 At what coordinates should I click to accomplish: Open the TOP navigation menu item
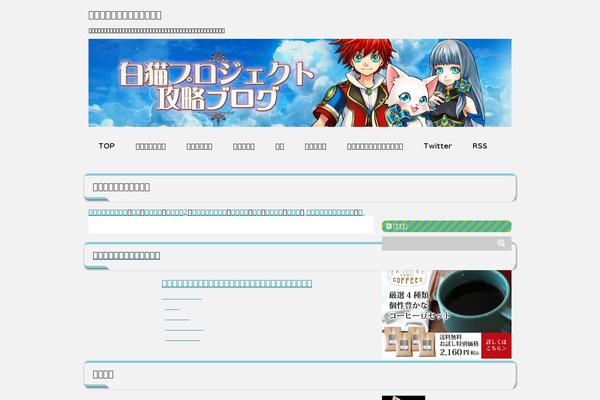[x=106, y=146]
